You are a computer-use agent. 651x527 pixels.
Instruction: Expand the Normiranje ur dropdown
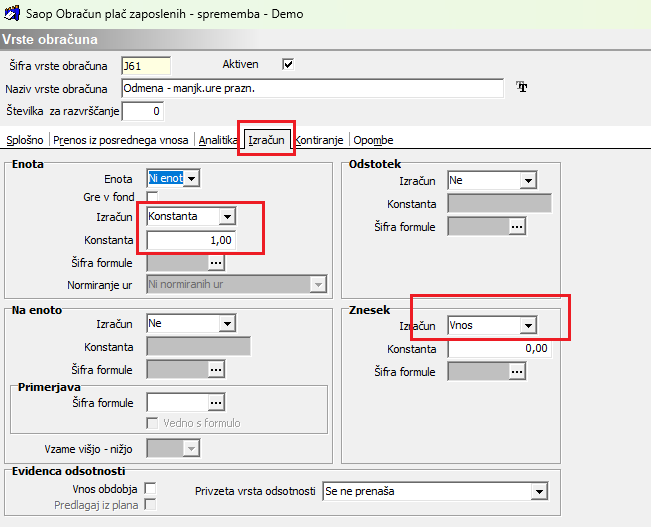point(318,284)
